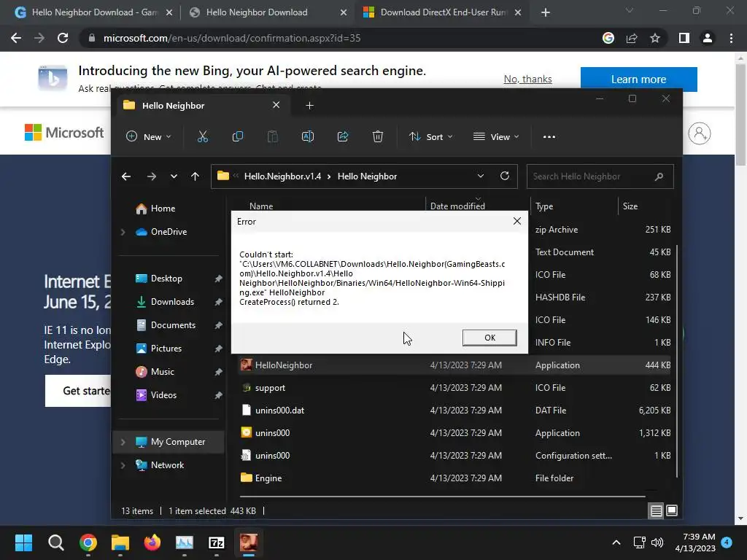Viewport: 747px width, 560px height.
Task: Select the Download DirectX End-User Runtime tab
Action: click(x=443, y=12)
